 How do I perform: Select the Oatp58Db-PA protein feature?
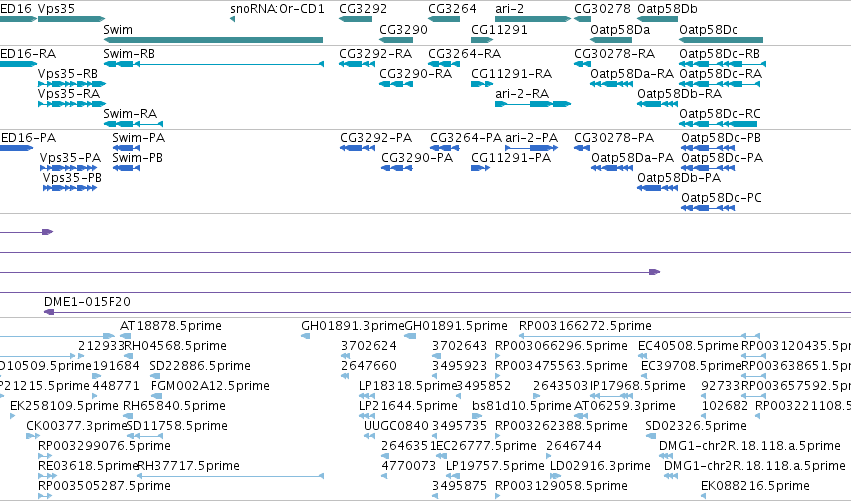coord(657,188)
